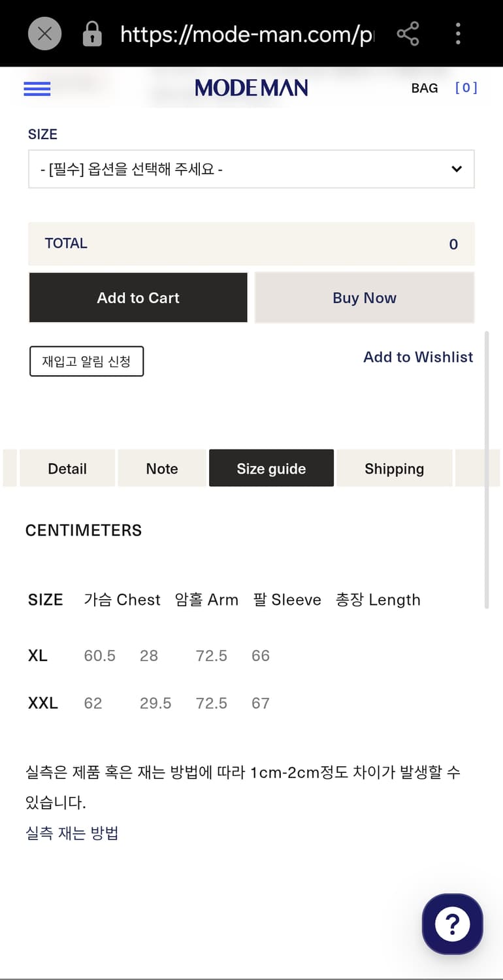Click the 재입고 알림 신청 button

tap(86, 361)
